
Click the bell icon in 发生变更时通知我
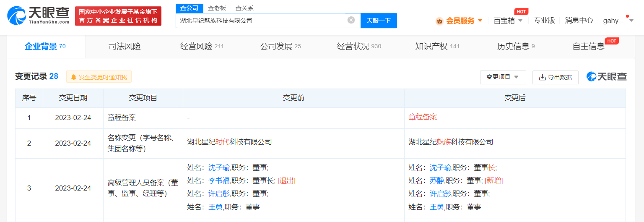[x=74, y=77]
